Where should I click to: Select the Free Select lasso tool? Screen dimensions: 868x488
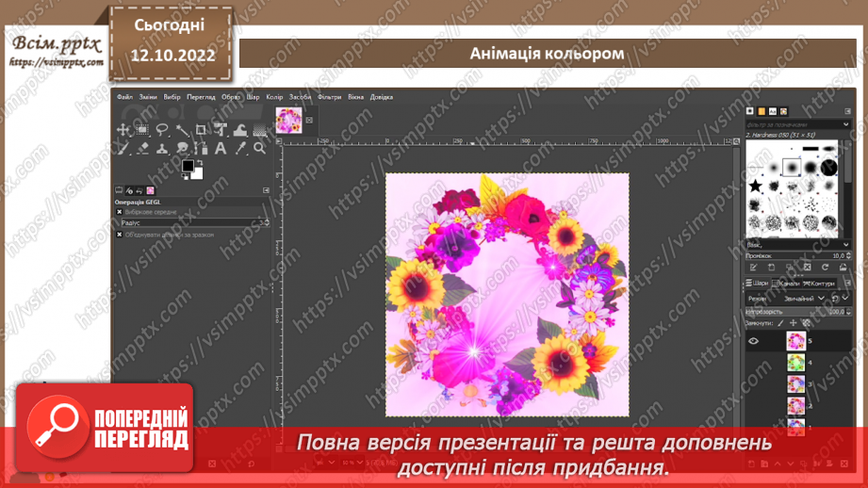[162, 130]
